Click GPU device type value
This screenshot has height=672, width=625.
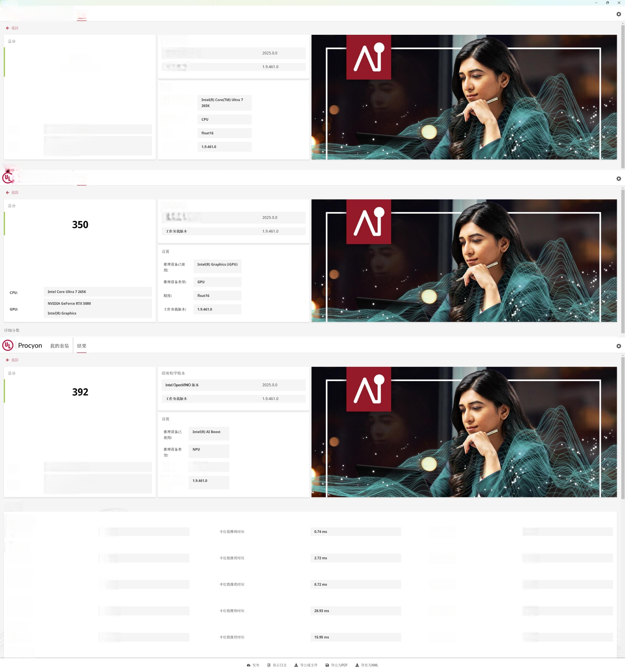[x=217, y=282]
